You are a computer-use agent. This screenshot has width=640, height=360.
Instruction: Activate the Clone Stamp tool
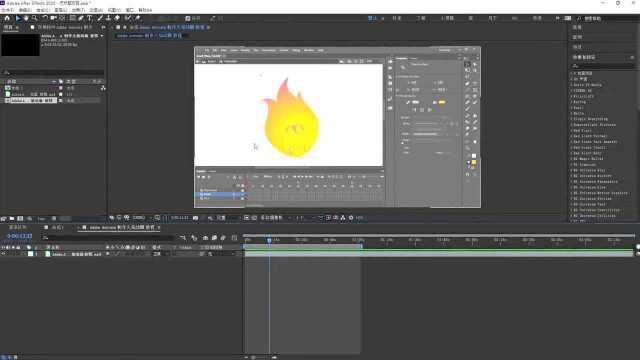(x=108, y=18)
